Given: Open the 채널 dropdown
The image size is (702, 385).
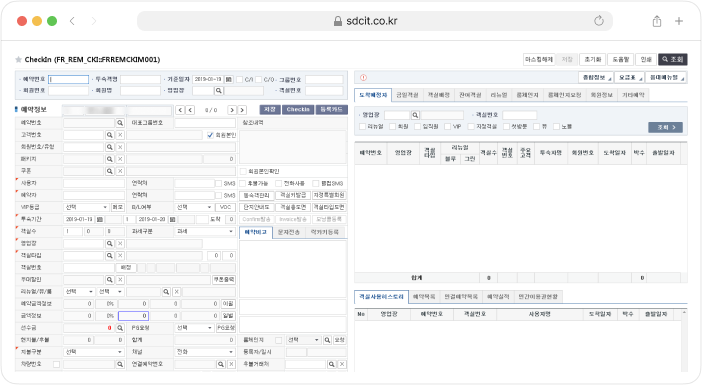Looking at the screenshot, I should (x=205, y=352).
